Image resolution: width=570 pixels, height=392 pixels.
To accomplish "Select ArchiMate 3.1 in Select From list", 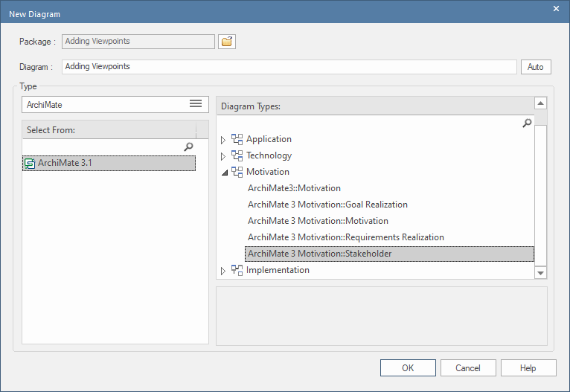I will (109, 163).
